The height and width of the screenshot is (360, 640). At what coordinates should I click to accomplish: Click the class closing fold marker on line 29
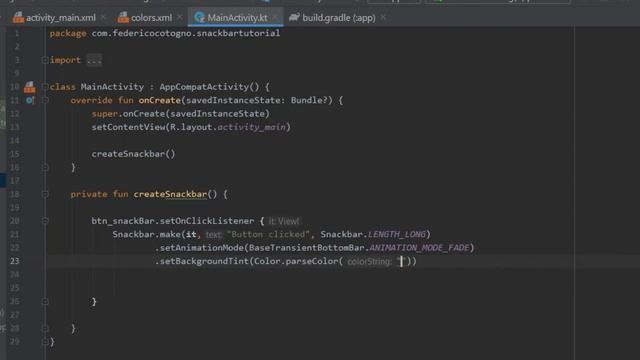click(45, 342)
